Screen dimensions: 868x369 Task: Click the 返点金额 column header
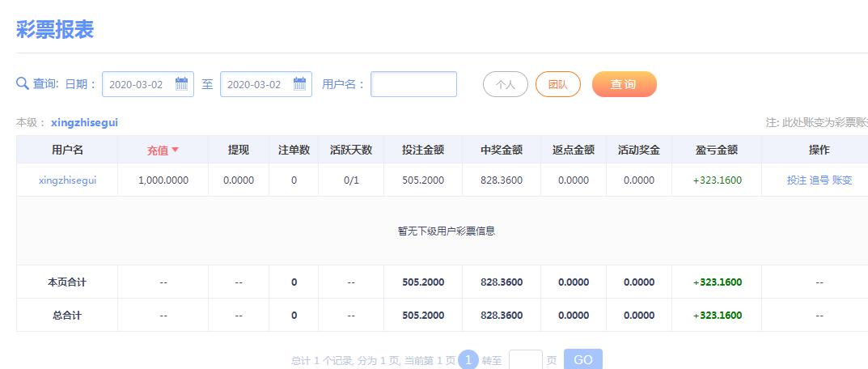pos(574,150)
